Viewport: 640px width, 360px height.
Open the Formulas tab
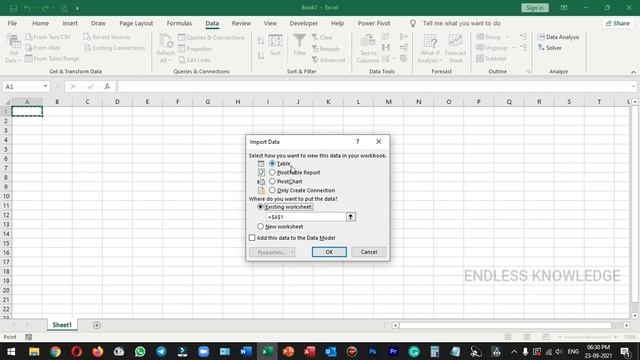pyautogui.click(x=179, y=23)
